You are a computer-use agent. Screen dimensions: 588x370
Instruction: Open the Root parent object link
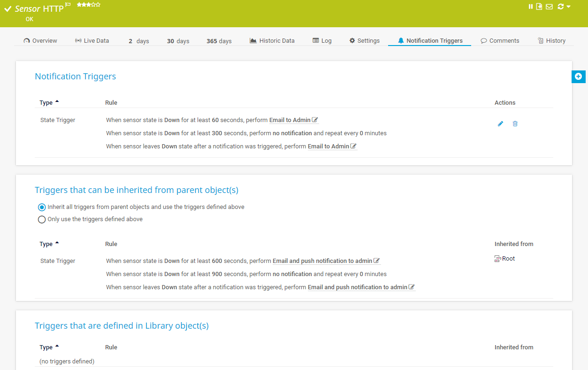pos(508,259)
